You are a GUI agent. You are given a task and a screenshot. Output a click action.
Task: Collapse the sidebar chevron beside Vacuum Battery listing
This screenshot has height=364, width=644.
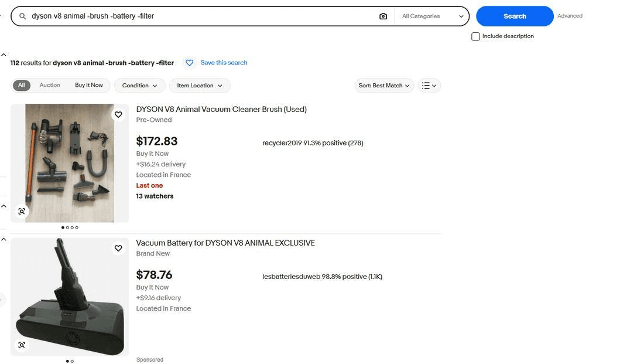(4, 239)
